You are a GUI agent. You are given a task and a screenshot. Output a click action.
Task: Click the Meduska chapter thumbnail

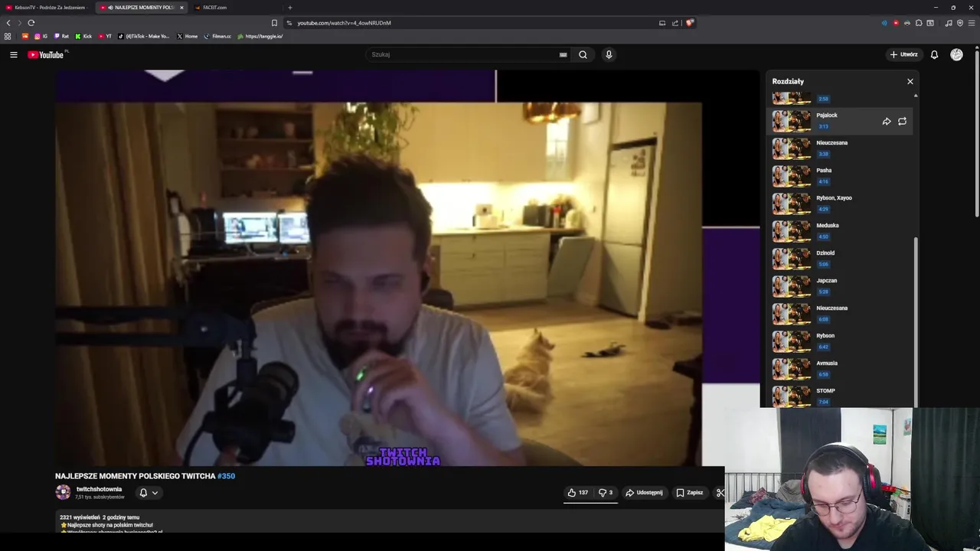(792, 231)
